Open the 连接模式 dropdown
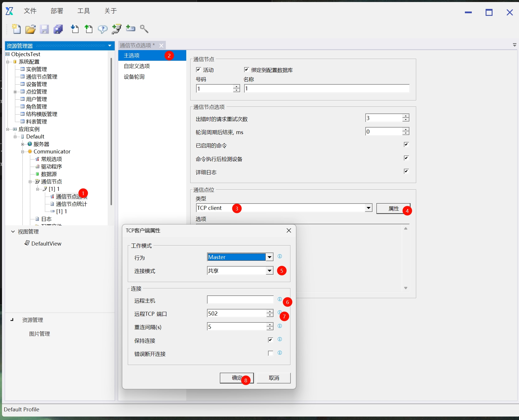519x420 pixels. 269,271
